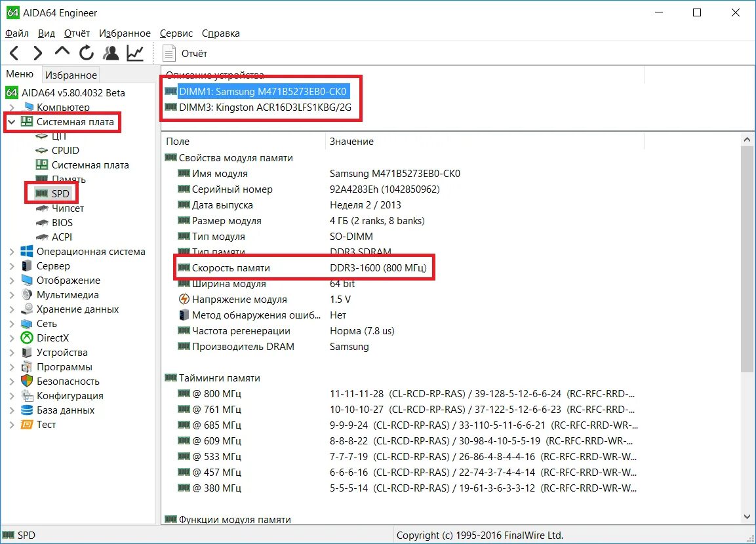
Task: Go forward with the right arrow toolbar icon
Action: (37, 53)
